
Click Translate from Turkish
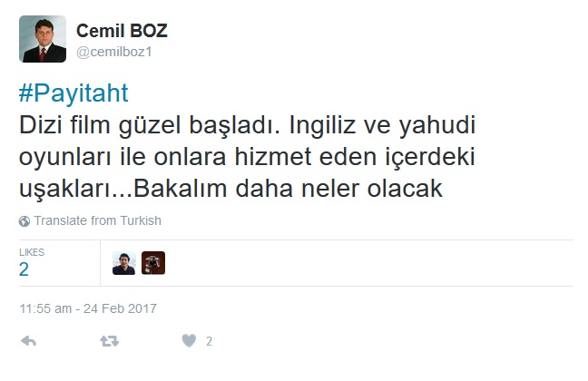click(x=97, y=220)
